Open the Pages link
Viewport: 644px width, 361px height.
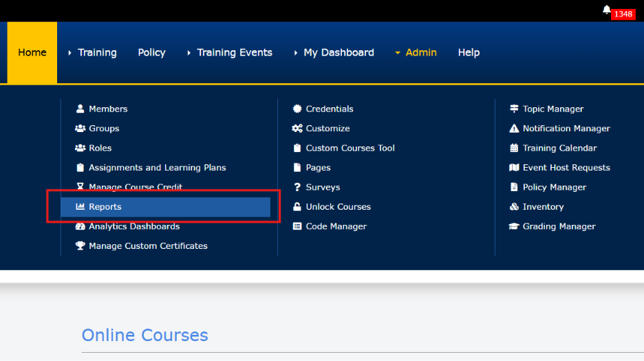coord(318,168)
